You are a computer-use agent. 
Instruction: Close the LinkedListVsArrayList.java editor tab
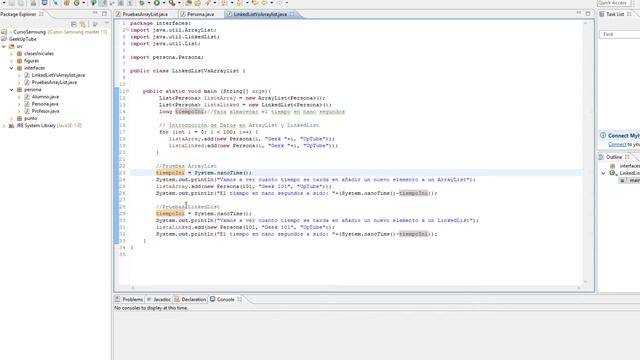292,14
